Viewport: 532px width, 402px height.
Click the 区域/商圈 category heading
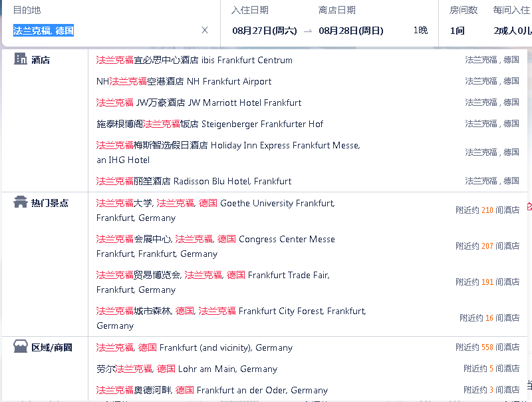52,347
